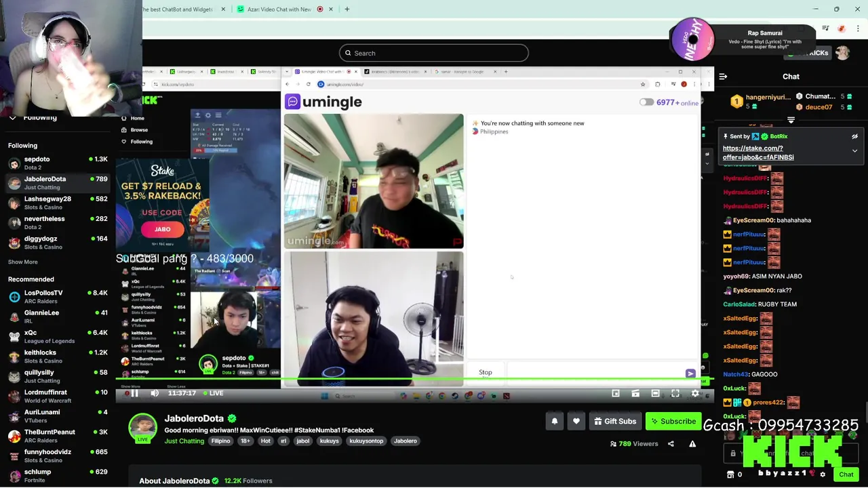Open keithlocks recommended channel
Image resolution: width=868 pixels, height=488 pixels.
(x=58, y=356)
